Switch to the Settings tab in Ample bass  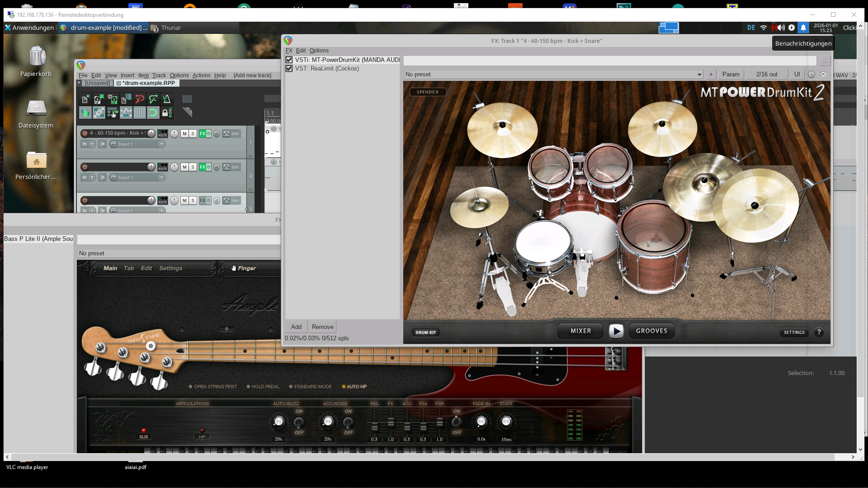point(170,268)
